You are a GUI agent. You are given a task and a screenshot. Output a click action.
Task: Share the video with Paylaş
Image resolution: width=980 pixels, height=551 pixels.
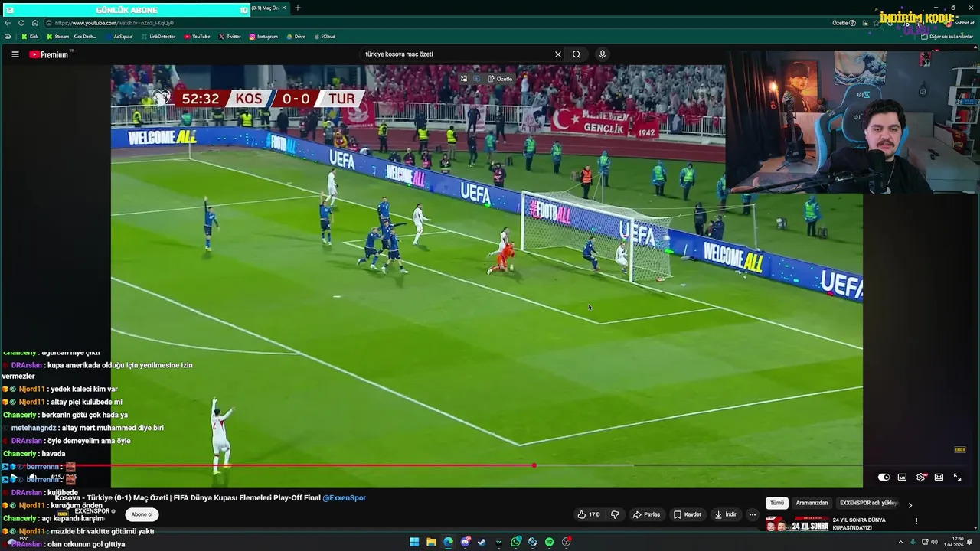(x=646, y=514)
